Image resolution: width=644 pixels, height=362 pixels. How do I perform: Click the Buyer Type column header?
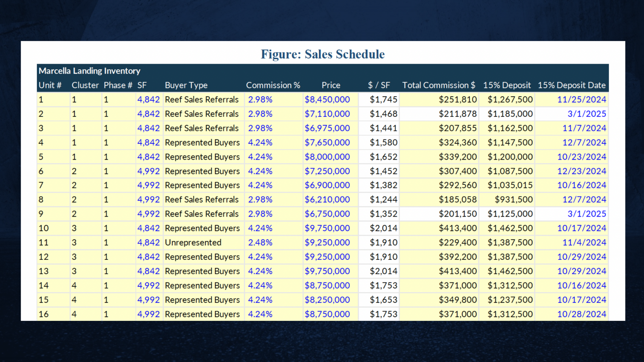click(186, 85)
